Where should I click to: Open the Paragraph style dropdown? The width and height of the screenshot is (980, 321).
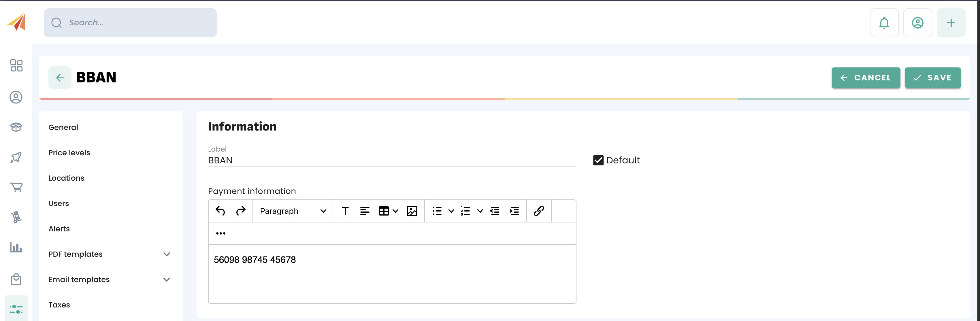click(x=293, y=211)
